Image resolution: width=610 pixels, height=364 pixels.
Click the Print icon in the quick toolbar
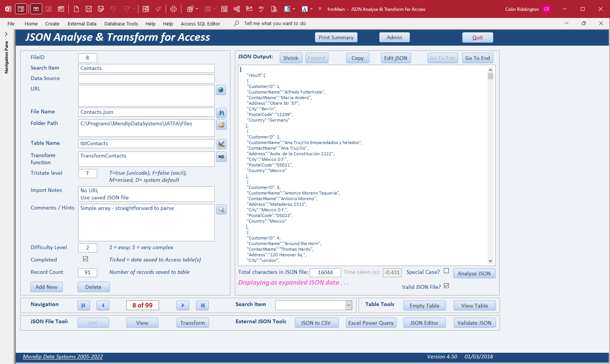click(174, 9)
